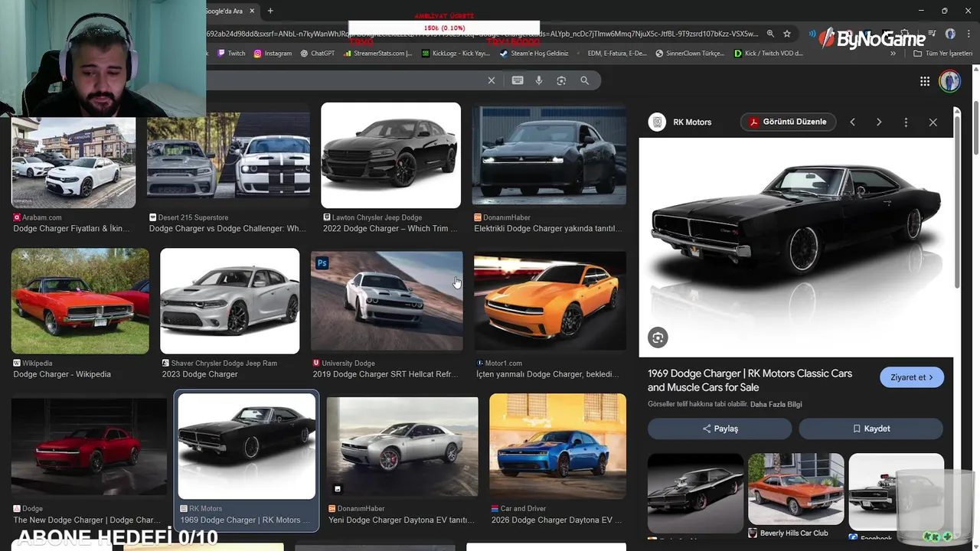
Task: Open DonanımHaber Charger Daytona EV image
Action: (402, 446)
